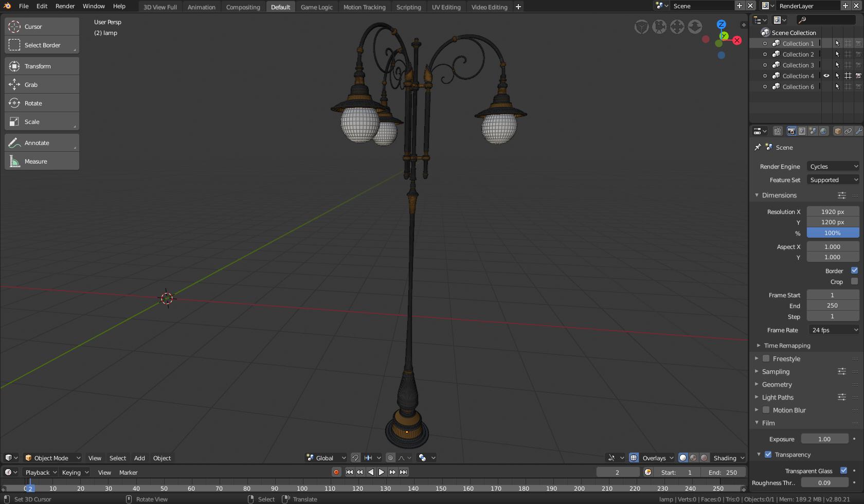The width and height of the screenshot is (864, 504).
Task: Open the Global transform orientation dropdown
Action: click(326, 458)
